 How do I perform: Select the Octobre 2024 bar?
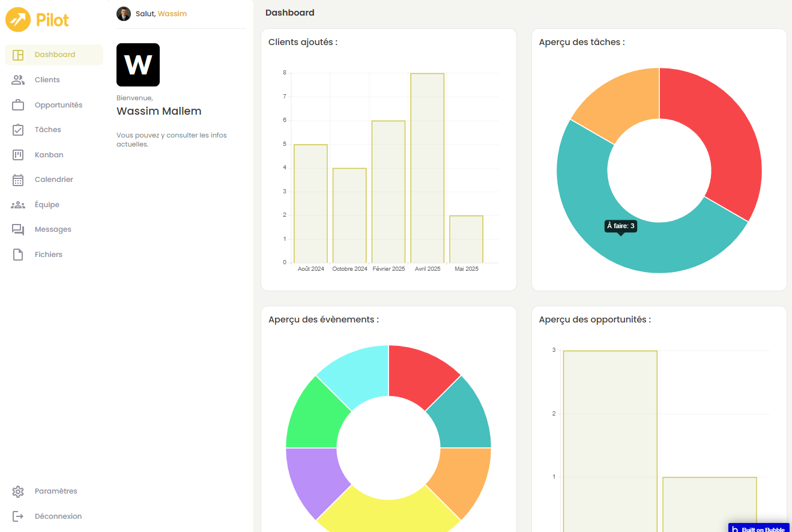click(349, 216)
